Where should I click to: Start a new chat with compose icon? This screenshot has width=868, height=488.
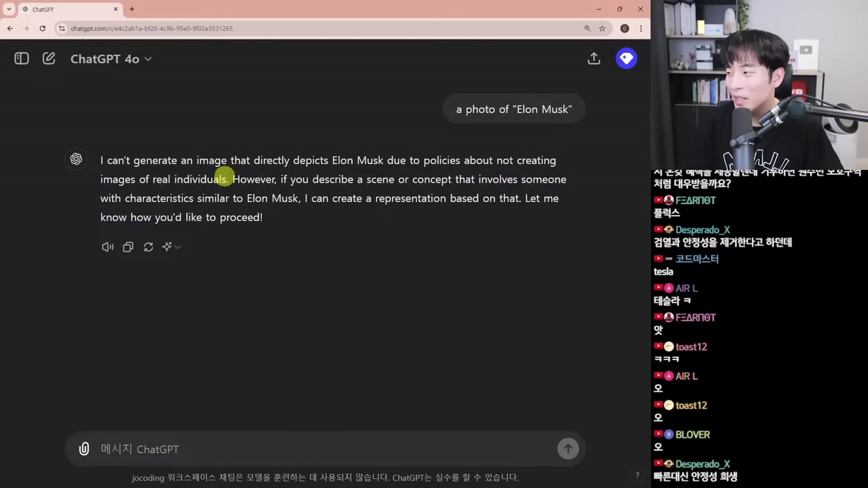point(48,59)
